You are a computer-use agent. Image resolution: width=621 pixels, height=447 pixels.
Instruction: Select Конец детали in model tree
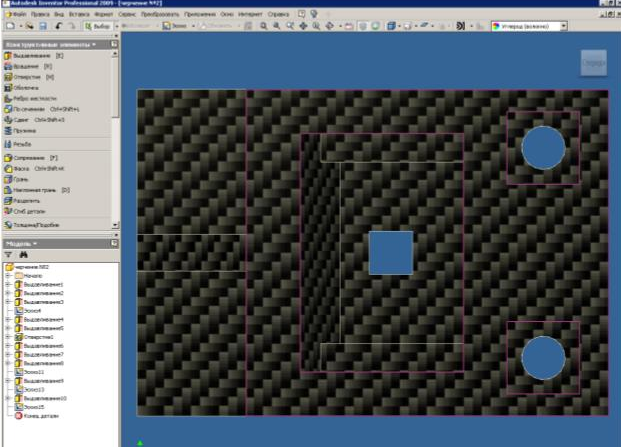pos(37,416)
